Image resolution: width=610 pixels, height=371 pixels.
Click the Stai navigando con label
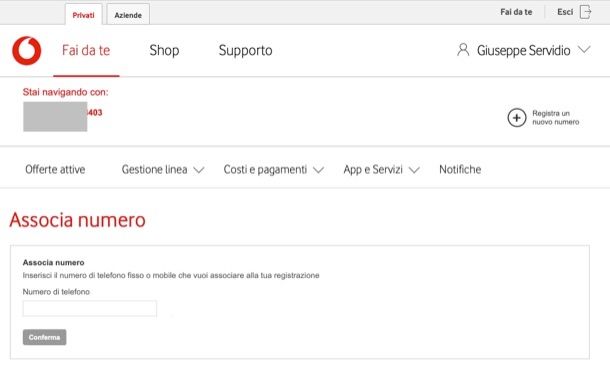tap(65, 92)
